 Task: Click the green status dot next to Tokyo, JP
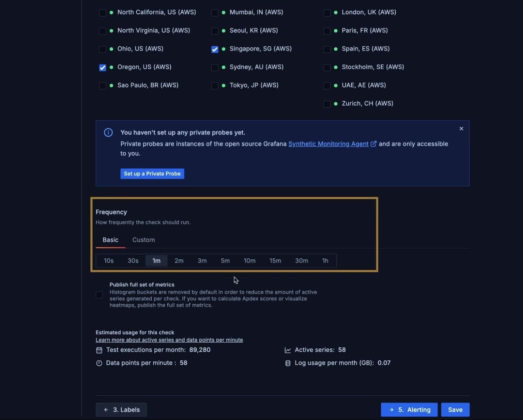tap(223, 85)
